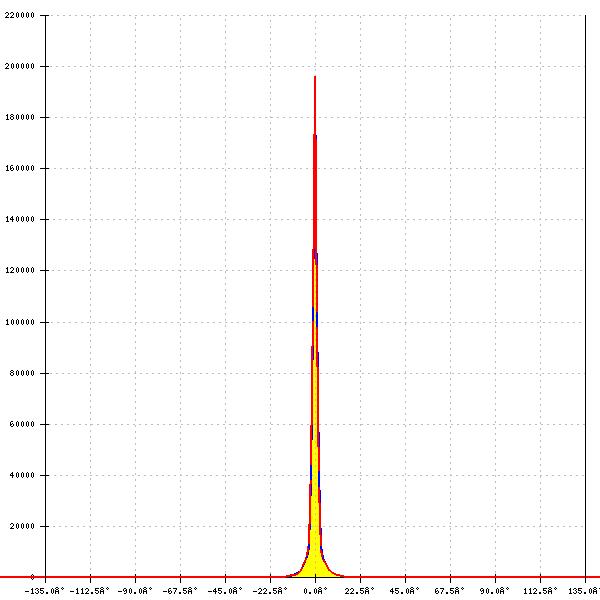Click the positive 90.0Â° x-axis label
600x600 pixels.
tap(495, 591)
